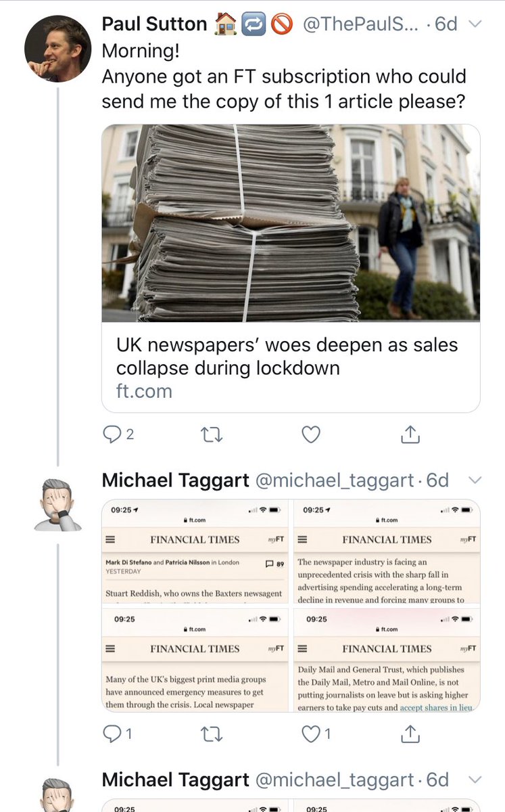Open Paul Sutton's tweet options chevron
This screenshot has height=812, width=505.
pyautogui.click(x=475, y=24)
